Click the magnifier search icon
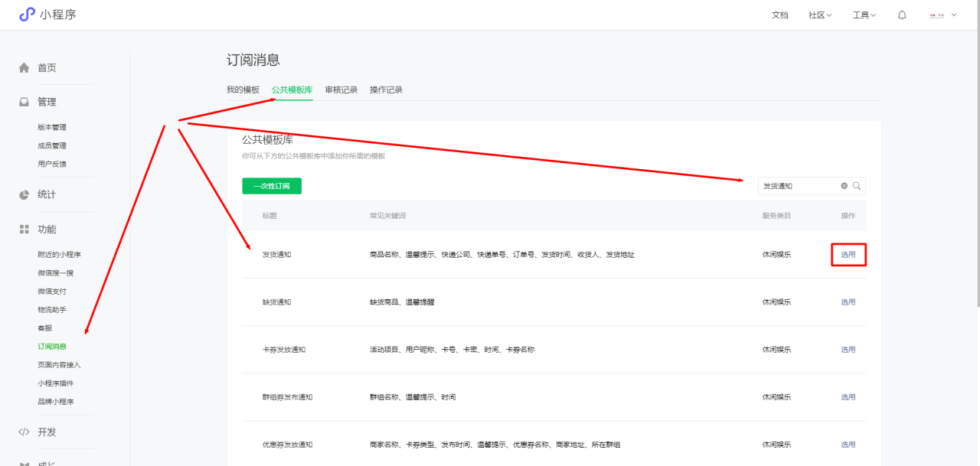Viewport: 980px width, 466px height. [857, 186]
